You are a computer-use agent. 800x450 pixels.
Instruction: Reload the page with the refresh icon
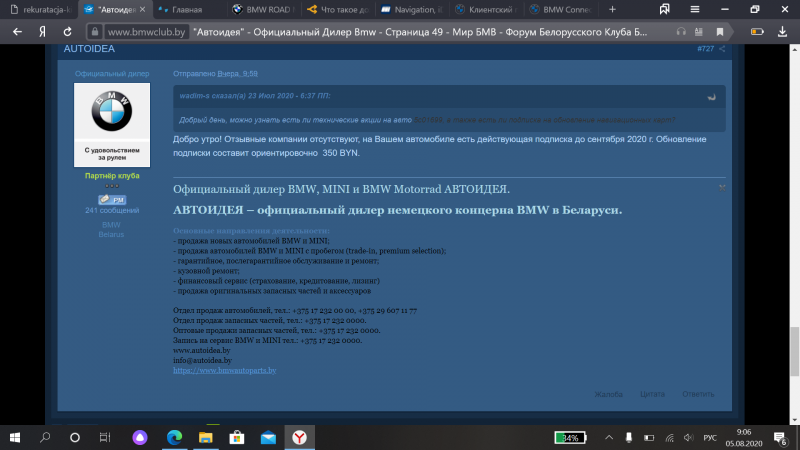pyautogui.click(x=67, y=32)
